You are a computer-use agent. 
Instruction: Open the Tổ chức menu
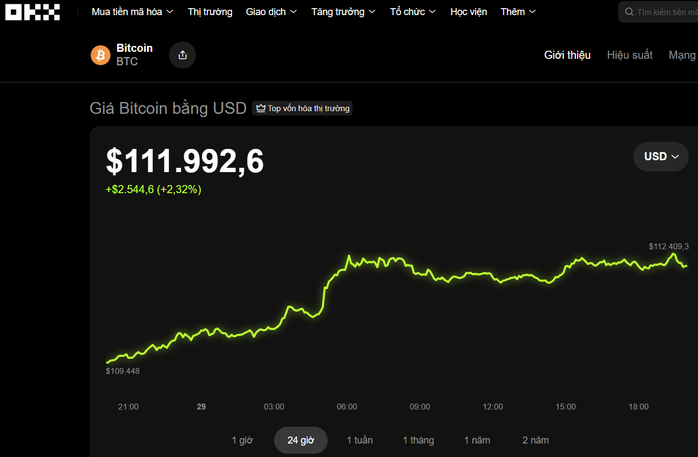413,12
